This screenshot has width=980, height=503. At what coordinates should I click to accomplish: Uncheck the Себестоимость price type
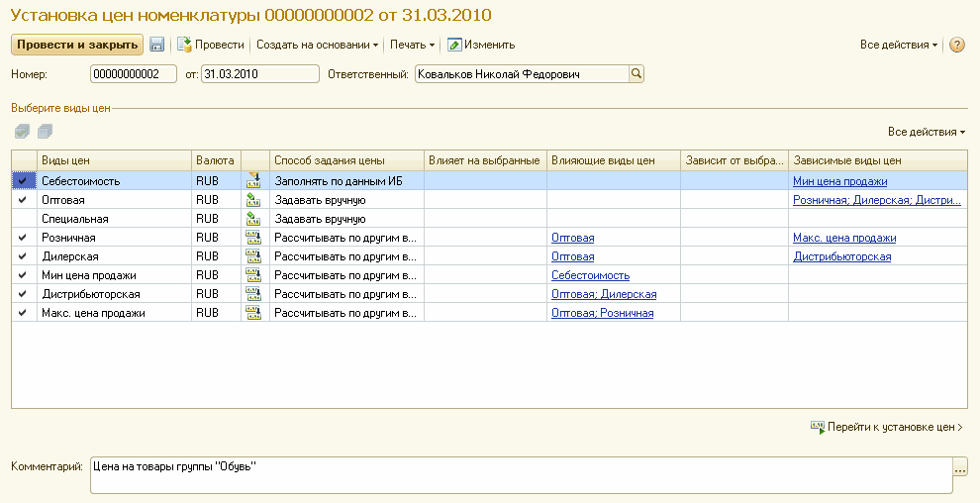23,181
